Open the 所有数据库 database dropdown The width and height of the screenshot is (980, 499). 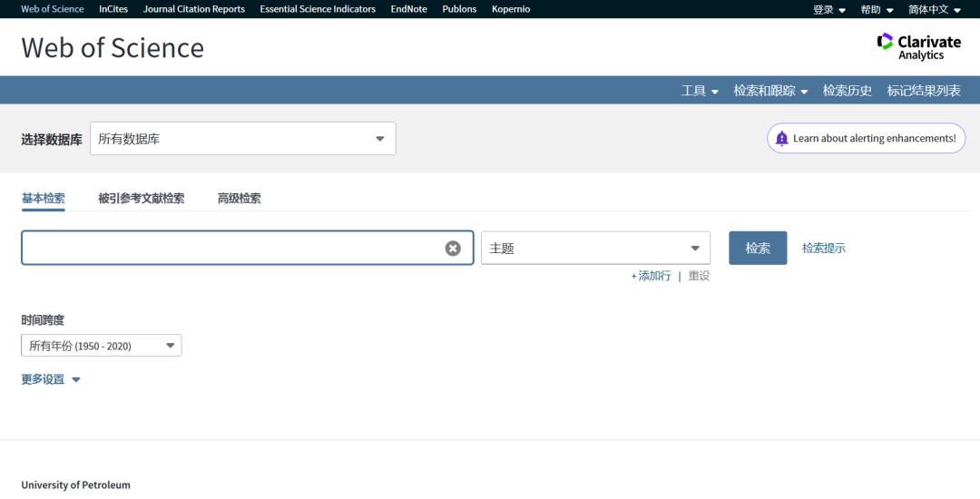(x=242, y=139)
